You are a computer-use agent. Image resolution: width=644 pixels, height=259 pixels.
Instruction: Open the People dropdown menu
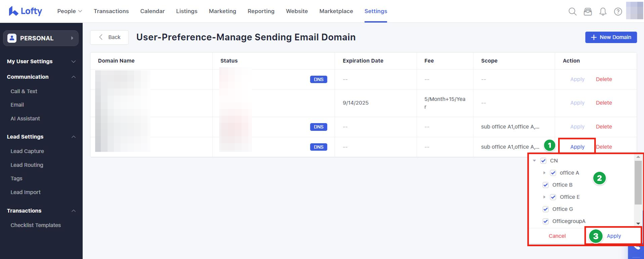(x=70, y=11)
